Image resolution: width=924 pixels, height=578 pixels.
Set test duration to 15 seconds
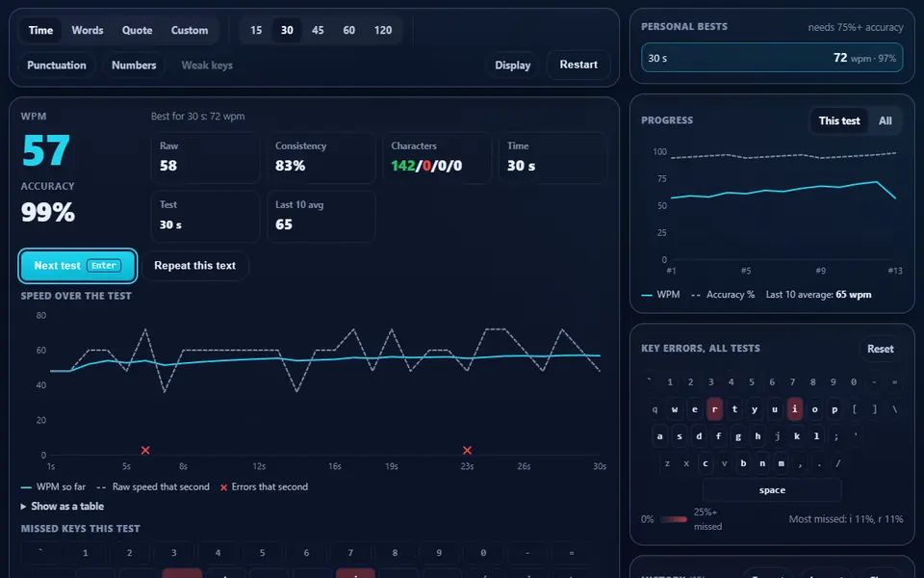(256, 30)
